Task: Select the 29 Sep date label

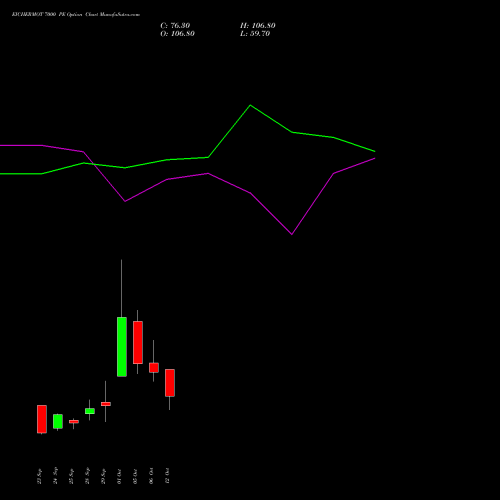Action: coord(103,476)
